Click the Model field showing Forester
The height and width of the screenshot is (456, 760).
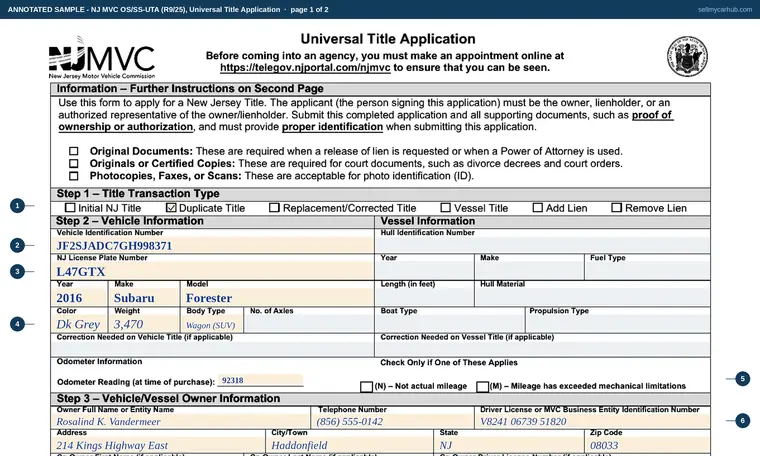pos(277,298)
